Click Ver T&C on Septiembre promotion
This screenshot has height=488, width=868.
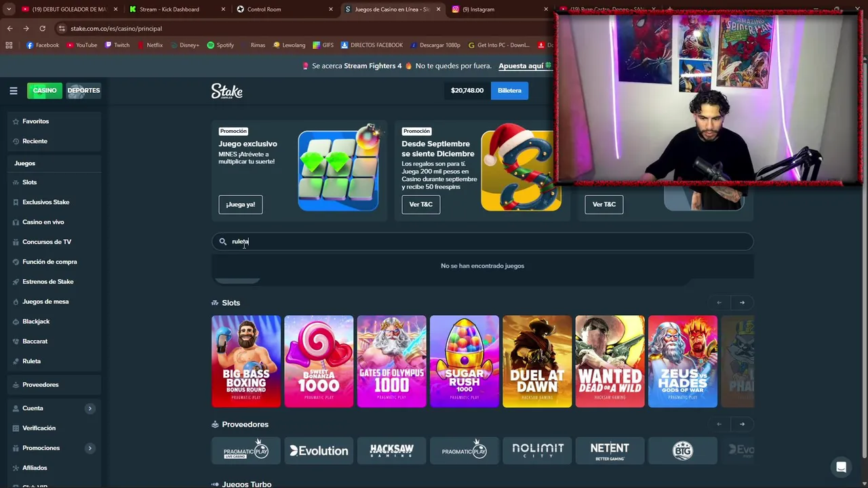[420, 204]
